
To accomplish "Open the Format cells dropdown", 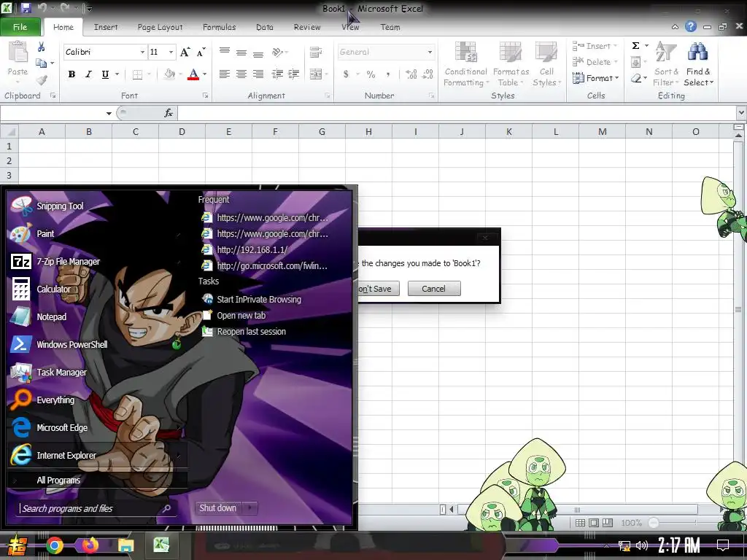I will (x=595, y=78).
